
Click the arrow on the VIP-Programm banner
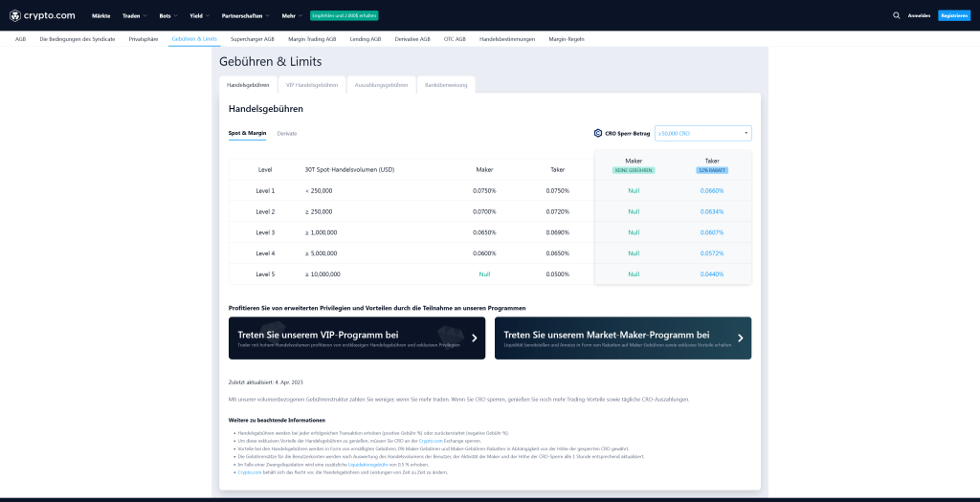[x=474, y=338]
